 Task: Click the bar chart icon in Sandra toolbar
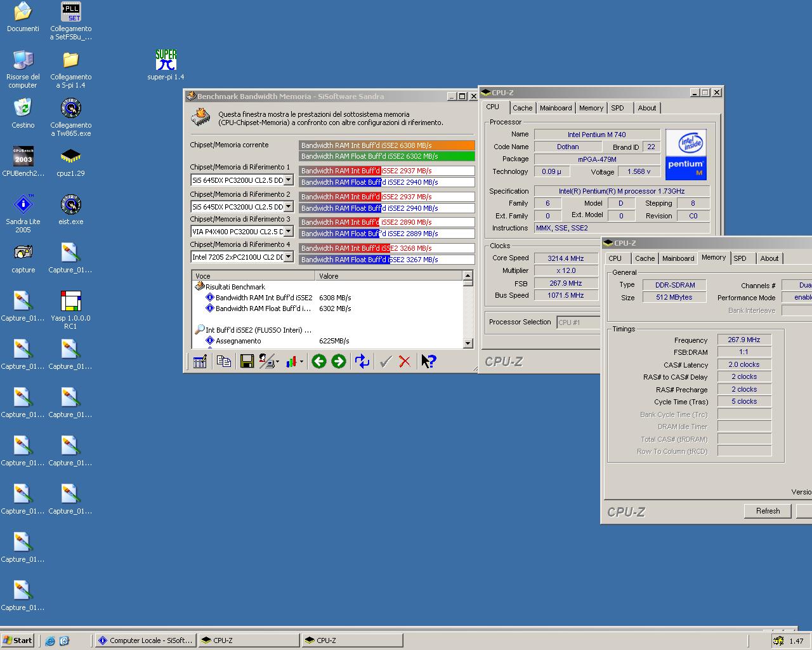tap(292, 361)
